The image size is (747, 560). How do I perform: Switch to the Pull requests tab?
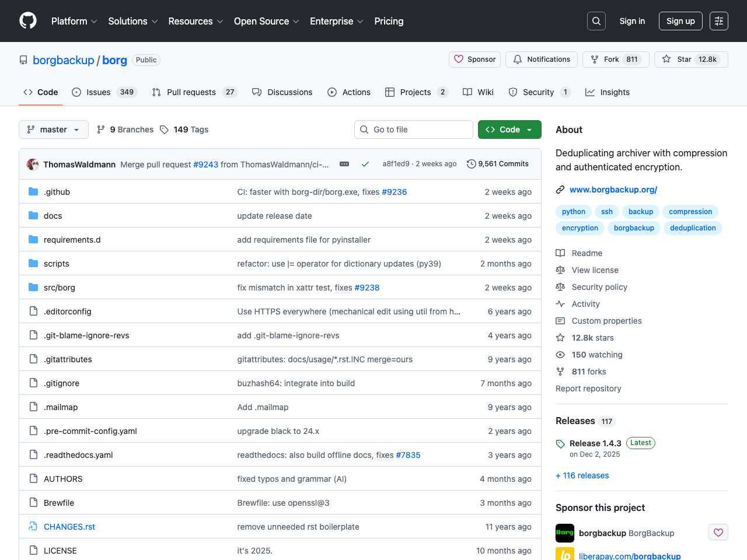tap(191, 92)
